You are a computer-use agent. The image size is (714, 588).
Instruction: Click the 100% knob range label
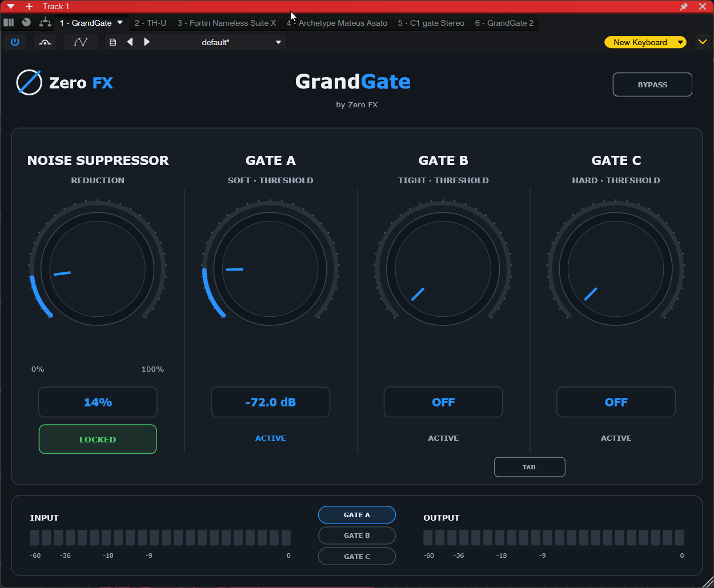pyautogui.click(x=153, y=369)
